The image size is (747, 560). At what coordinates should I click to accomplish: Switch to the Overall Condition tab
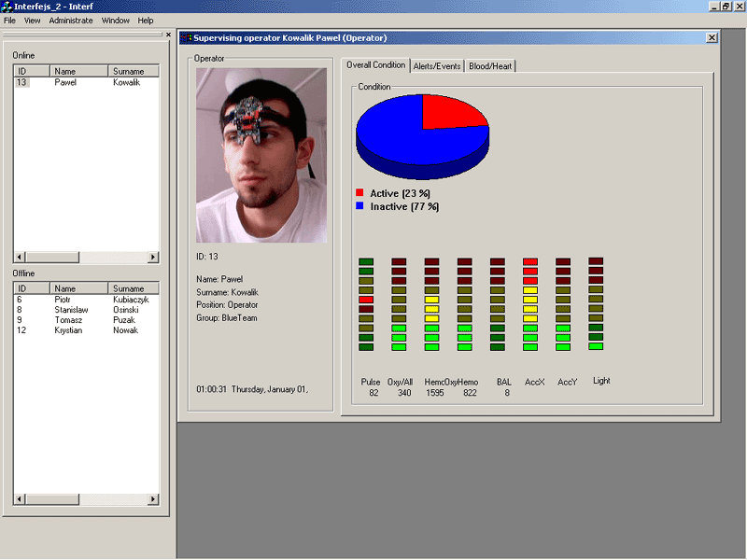[x=376, y=64]
